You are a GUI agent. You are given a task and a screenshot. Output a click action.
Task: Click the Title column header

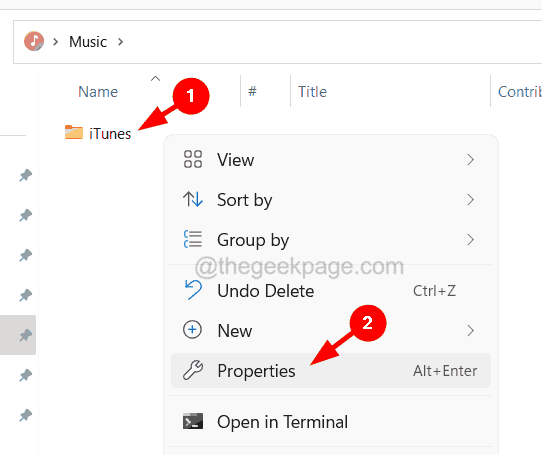point(312,92)
